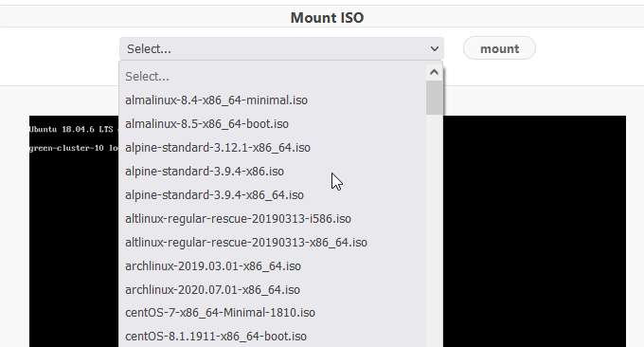Screen dimensions: 644x347
Task: Click inside the black VM console screen
Action: (x=534, y=230)
